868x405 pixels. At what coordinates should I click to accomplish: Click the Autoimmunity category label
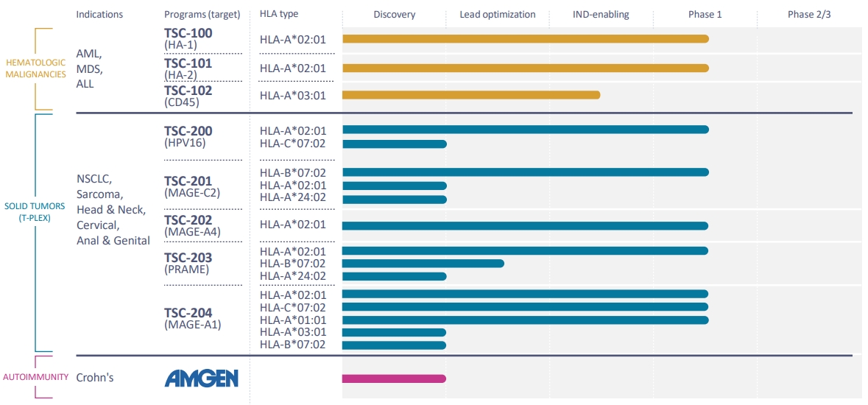[x=34, y=377]
